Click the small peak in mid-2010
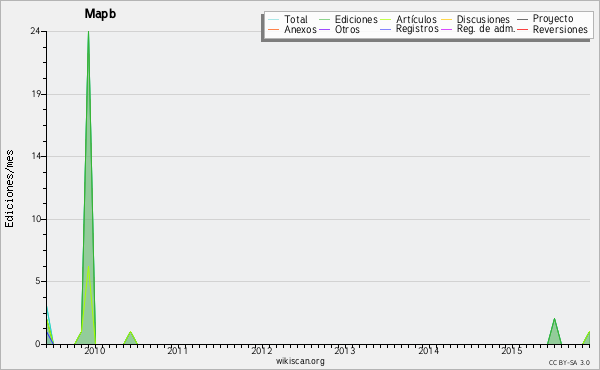This screenshot has height=370, width=600. point(130,338)
